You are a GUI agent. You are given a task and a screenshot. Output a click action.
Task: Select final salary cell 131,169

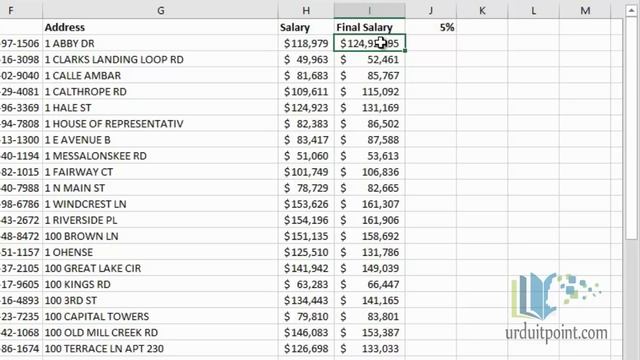click(370, 107)
